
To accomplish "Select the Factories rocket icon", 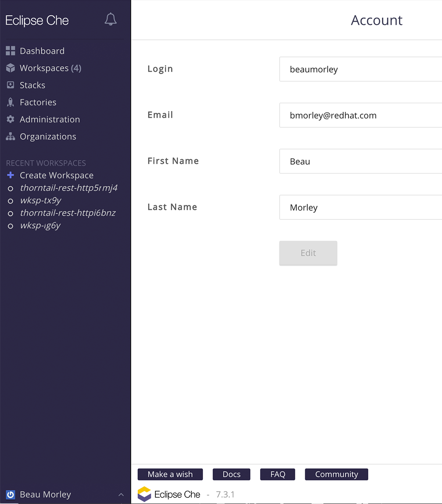I will 10,102.
